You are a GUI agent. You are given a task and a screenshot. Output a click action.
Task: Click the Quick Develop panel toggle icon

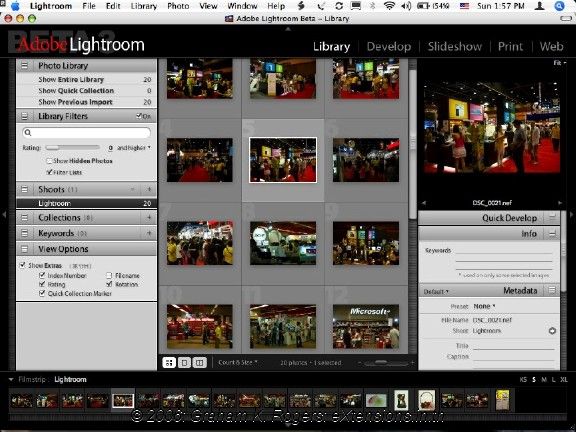552,217
